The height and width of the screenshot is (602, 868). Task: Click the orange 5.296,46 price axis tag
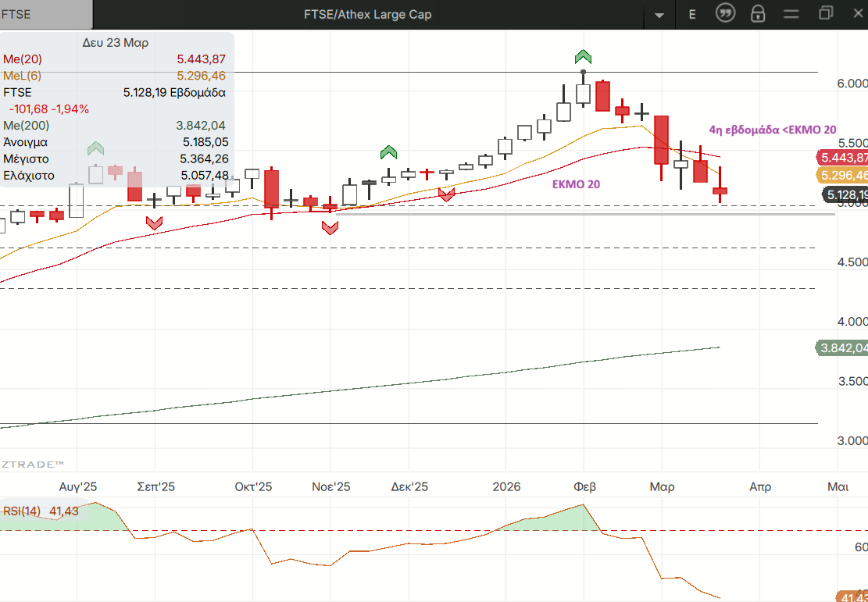coord(842,175)
